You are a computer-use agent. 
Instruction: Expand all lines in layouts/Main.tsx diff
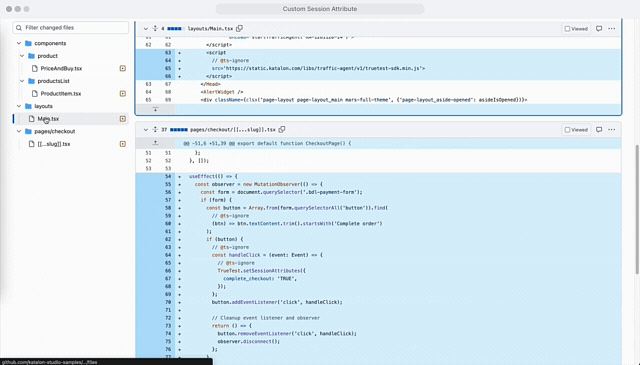click(x=155, y=29)
